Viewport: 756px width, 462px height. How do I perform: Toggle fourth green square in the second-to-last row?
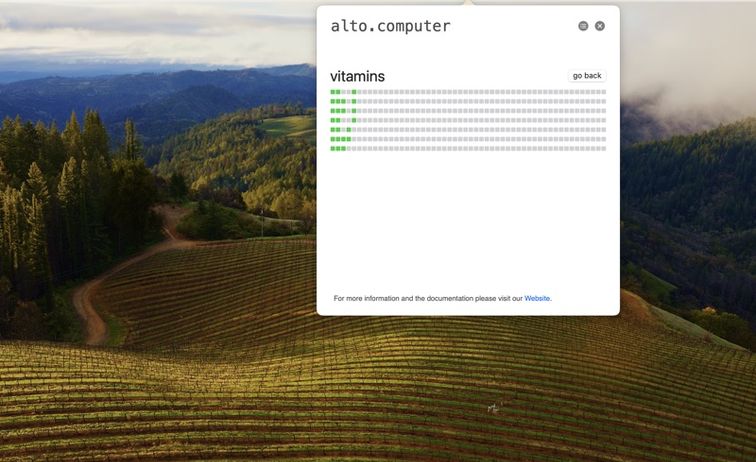(x=349, y=139)
